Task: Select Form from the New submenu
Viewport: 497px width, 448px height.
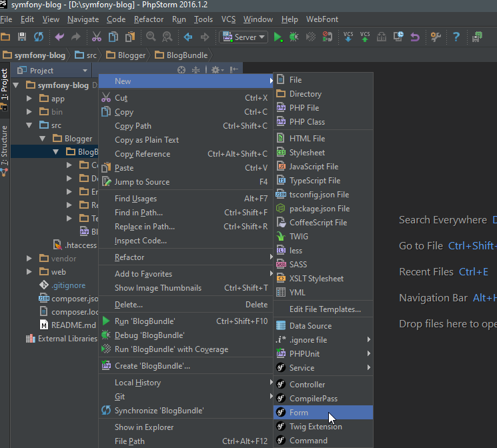Action: coord(299,413)
